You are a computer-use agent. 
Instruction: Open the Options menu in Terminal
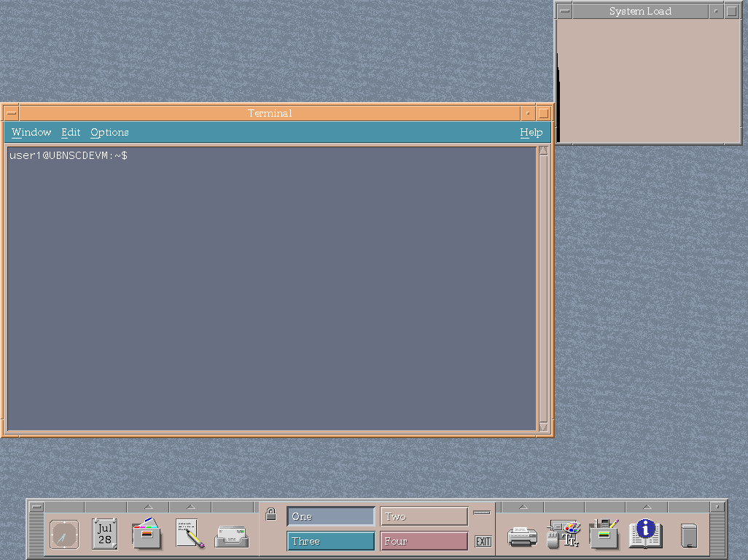109,132
